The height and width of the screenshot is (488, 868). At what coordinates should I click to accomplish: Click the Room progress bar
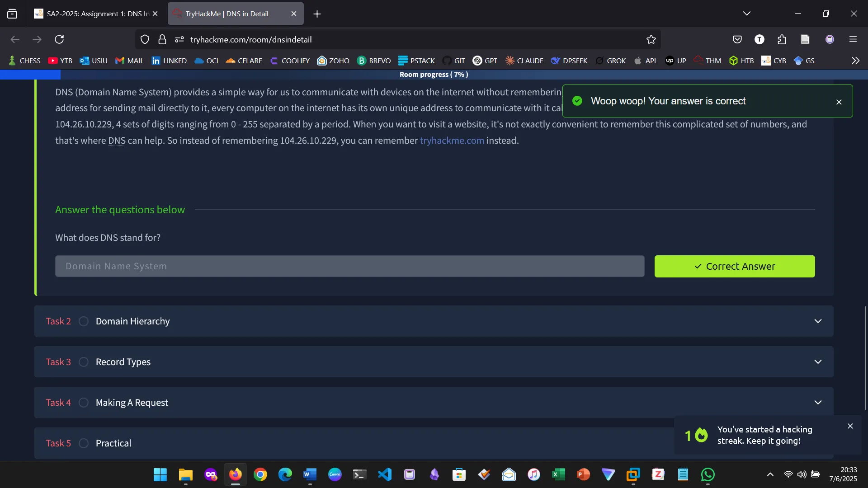pos(433,75)
